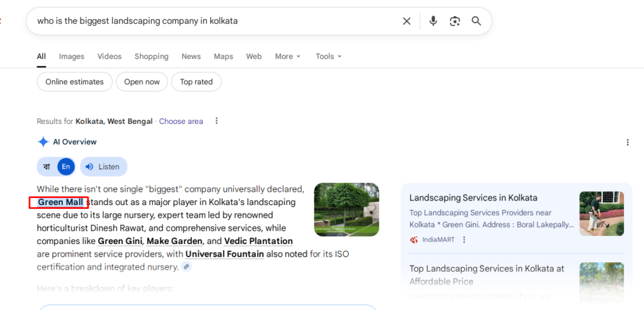Image resolution: width=644 pixels, height=310 pixels.
Task: Switch to the Videos tab
Action: point(109,56)
